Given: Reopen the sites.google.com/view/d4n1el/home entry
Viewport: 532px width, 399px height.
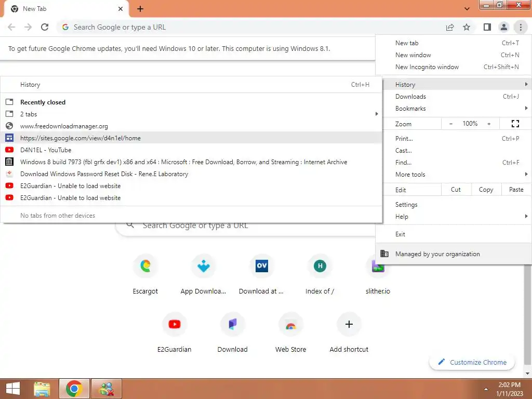Looking at the screenshot, I should click(x=191, y=138).
